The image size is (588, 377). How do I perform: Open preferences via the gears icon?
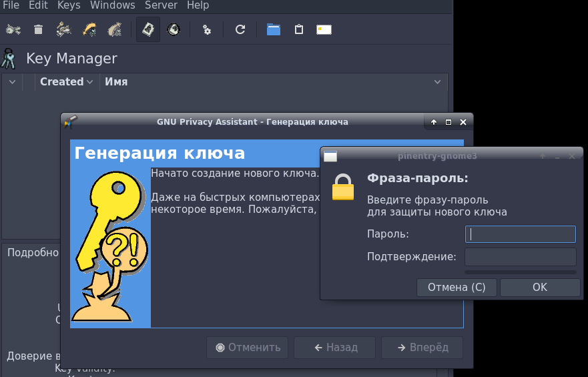point(207,29)
